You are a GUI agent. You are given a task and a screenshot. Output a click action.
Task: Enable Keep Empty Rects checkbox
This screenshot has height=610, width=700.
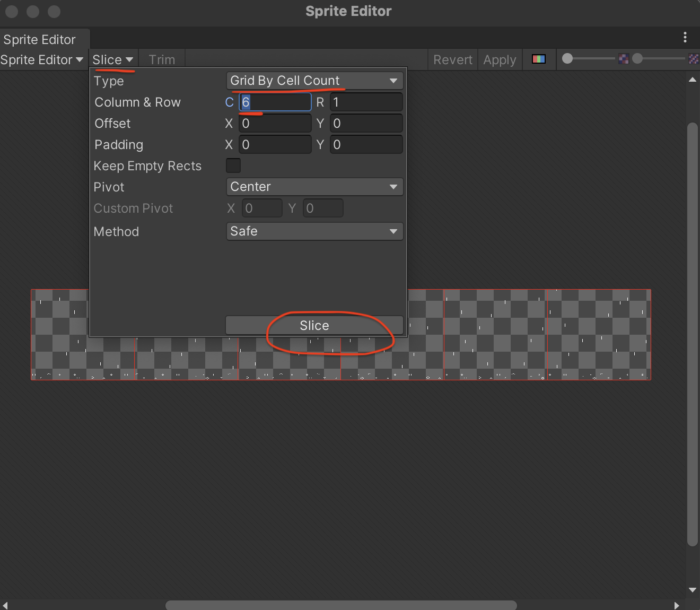tap(233, 165)
